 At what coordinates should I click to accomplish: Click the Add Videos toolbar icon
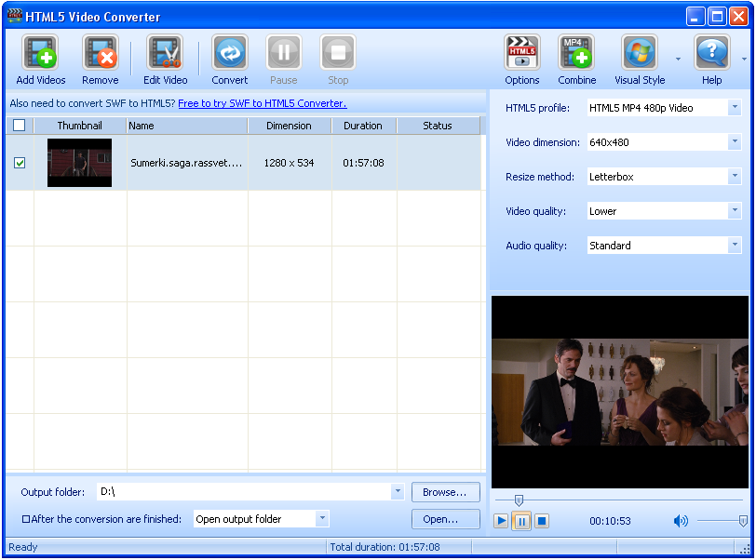coord(40,52)
